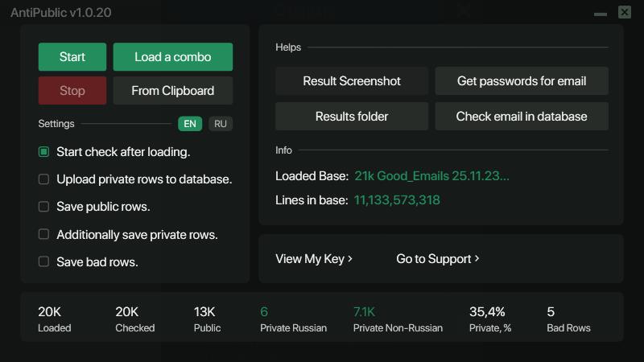Open the Results folder
The image size is (644, 362).
tap(352, 117)
